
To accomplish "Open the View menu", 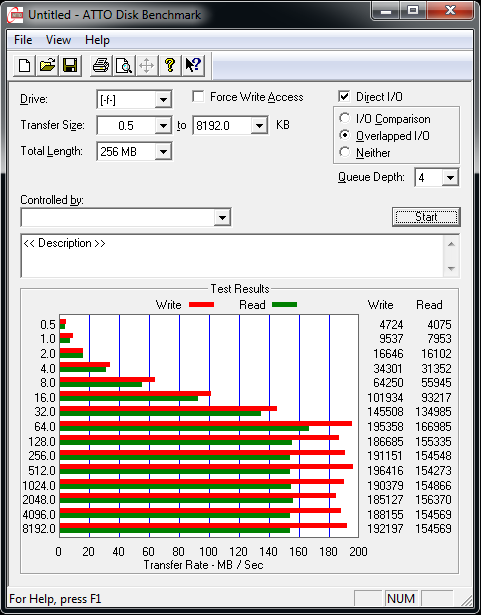I will click(x=58, y=40).
